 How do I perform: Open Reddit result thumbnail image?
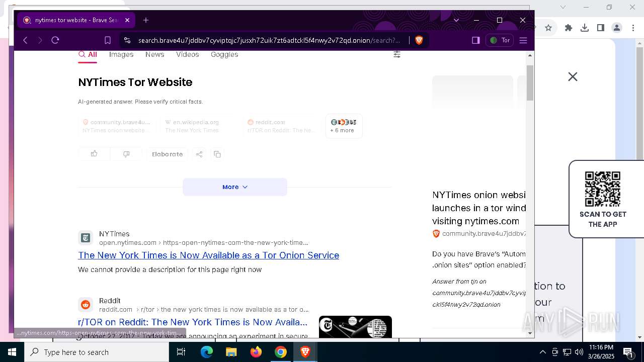click(x=355, y=327)
